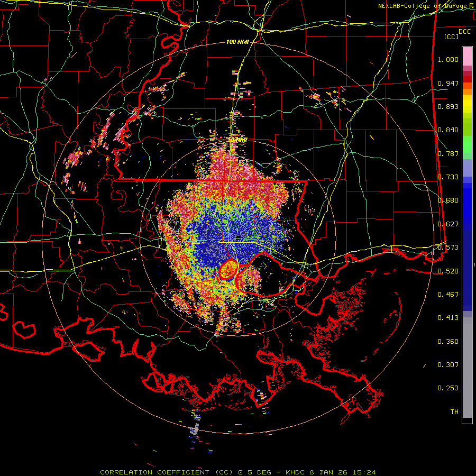This screenshot has width=476, height=476.
Task: Pick the light pink top color bar segment
Action: (467, 57)
